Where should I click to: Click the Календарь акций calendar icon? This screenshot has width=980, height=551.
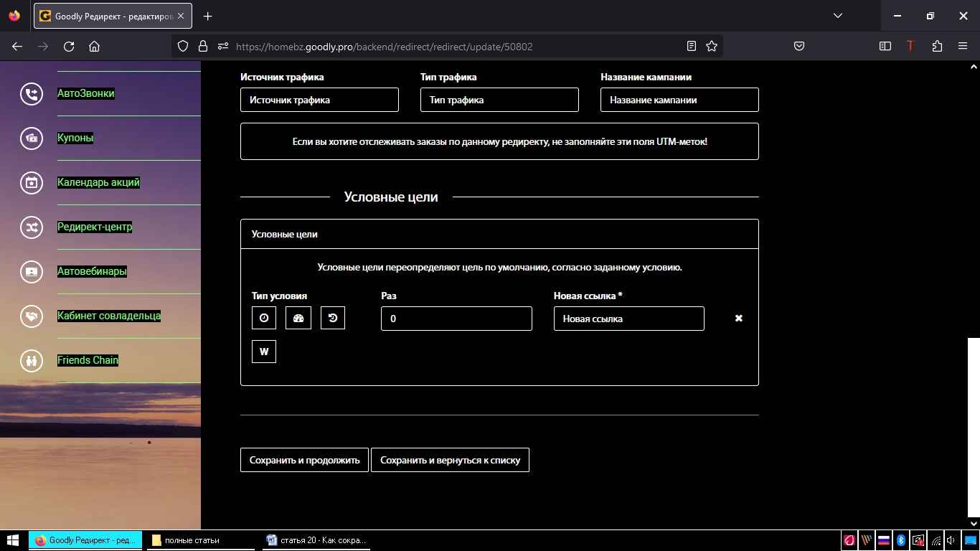coord(32,182)
